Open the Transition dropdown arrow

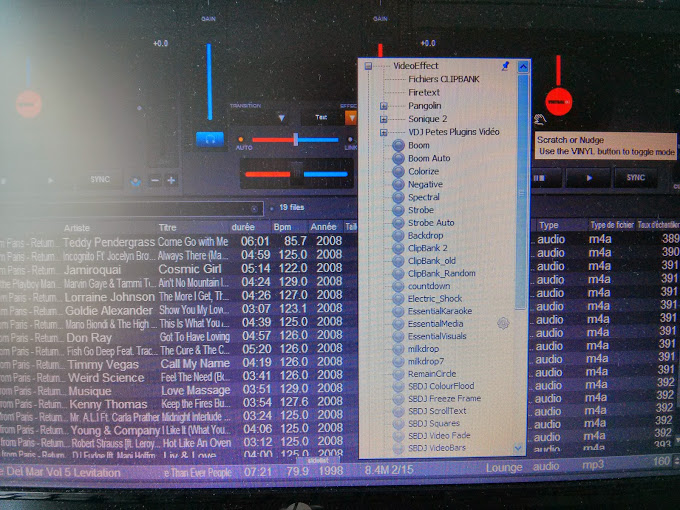point(281,117)
